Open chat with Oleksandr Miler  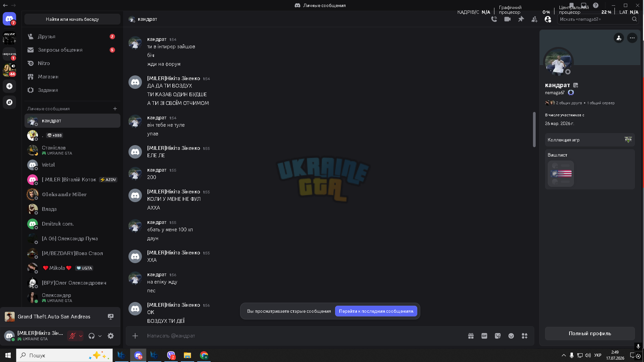tap(72, 194)
